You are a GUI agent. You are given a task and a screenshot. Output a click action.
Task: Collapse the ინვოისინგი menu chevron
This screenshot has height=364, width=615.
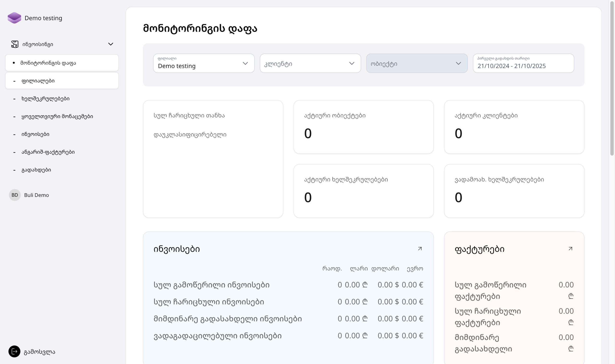(x=111, y=44)
